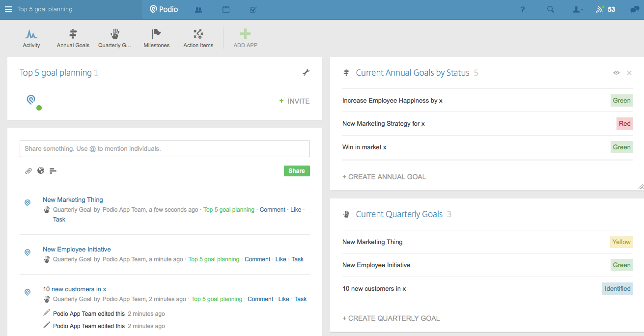Close the Current Annual Goals widget
The height and width of the screenshot is (336, 644).
tap(629, 73)
